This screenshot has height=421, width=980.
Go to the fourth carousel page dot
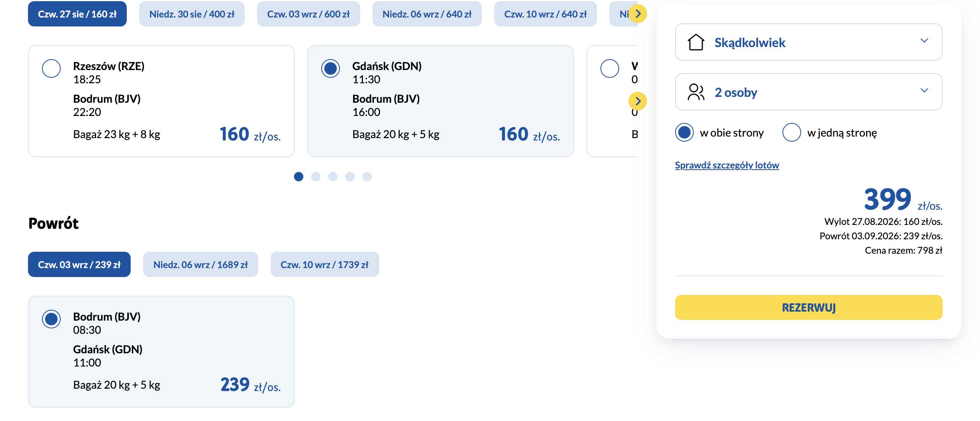[350, 177]
